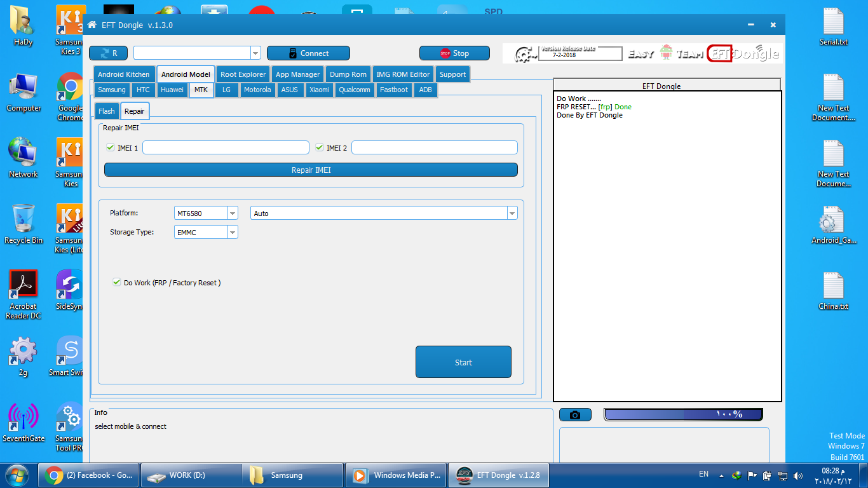Select the LG brand tab
Screen dimensions: 868x488
tap(227, 90)
